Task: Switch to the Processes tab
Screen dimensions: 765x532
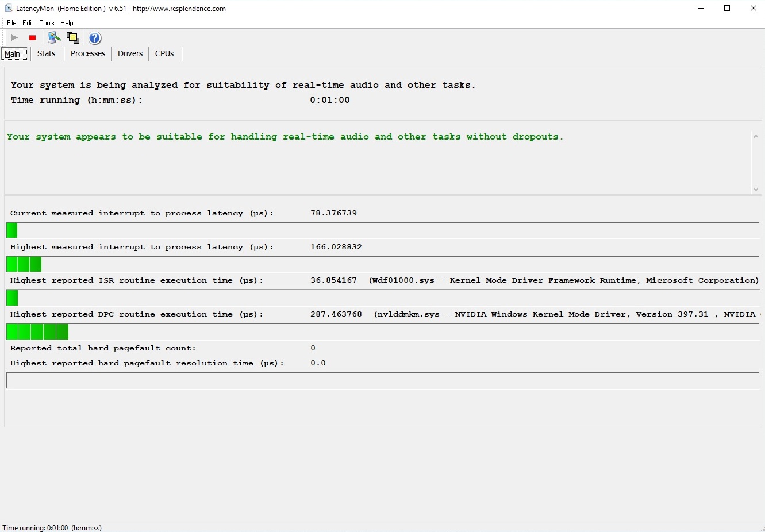Action: click(88, 54)
